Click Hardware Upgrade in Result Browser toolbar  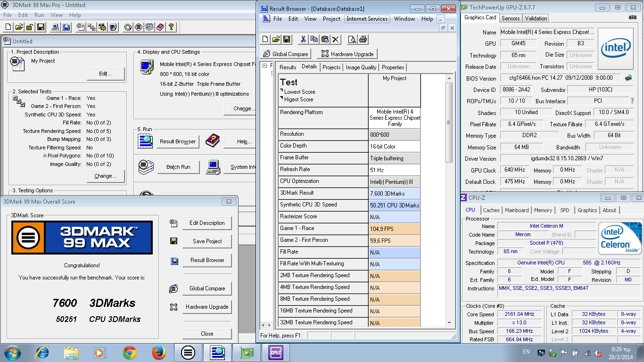(347, 54)
